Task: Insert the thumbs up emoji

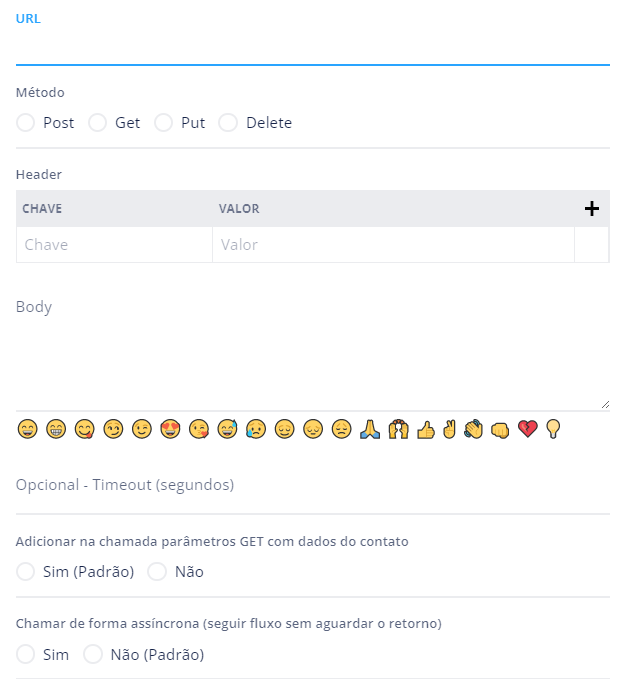Action: tap(426, 429)
